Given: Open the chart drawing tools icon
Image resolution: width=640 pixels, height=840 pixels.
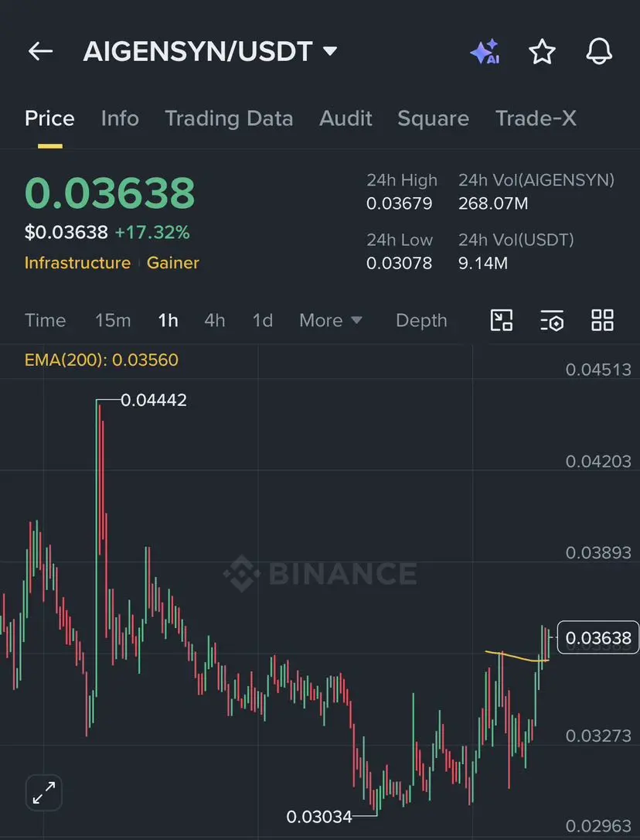Looking at the screenshot, I should point(502,320).
